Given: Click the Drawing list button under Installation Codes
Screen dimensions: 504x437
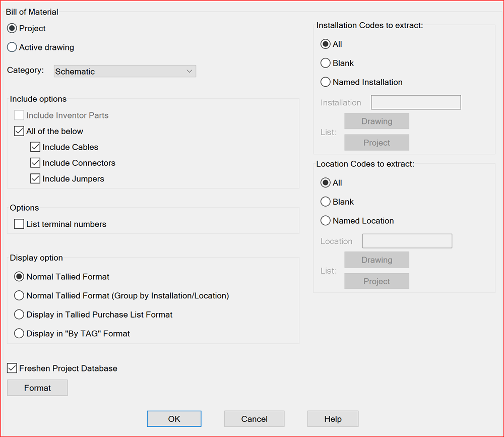Looking at the screenshot, I should click(376, 121).
